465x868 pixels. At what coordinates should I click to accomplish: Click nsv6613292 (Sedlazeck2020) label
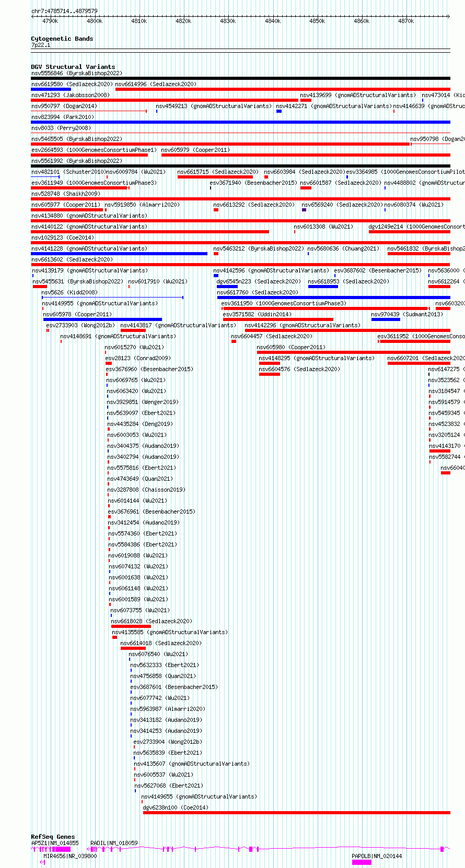(254, 205)
